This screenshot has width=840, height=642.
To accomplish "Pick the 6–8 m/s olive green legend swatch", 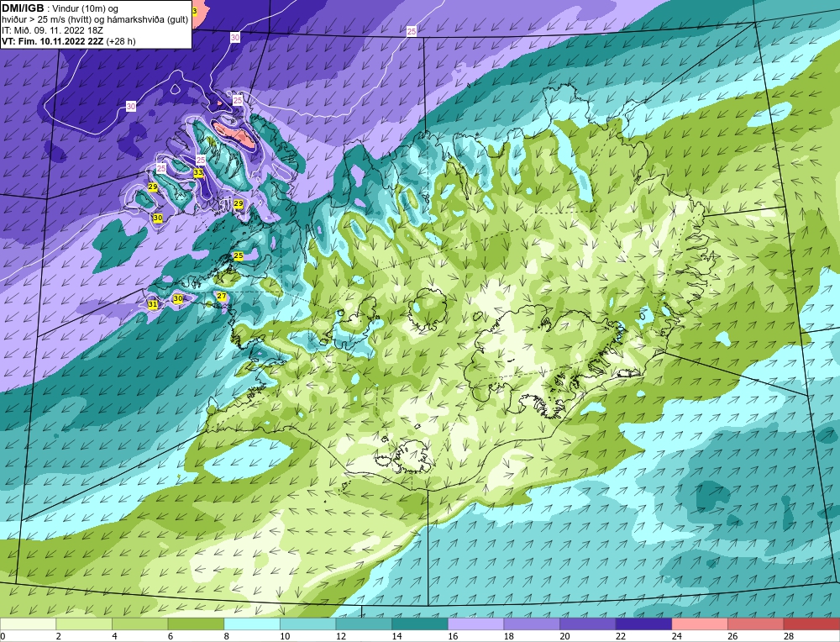I will (196, 624).
